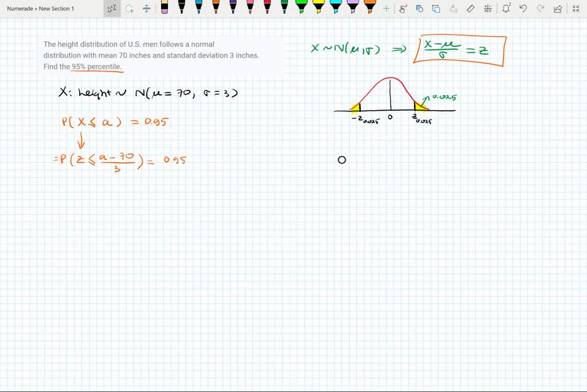Add a new pen with plus button
Viewport: 587px width, 392px height.
coord(386,9)
